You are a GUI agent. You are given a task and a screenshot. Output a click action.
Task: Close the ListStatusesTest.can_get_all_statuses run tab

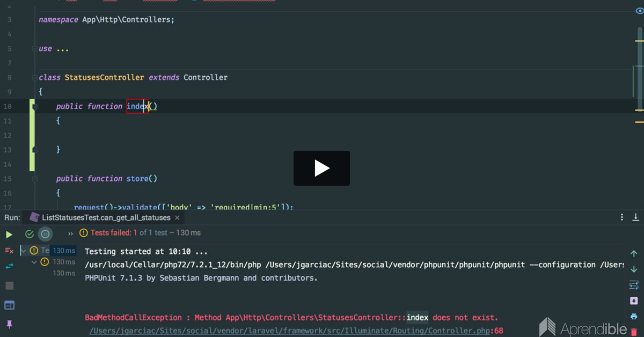[x=178, y=218]
